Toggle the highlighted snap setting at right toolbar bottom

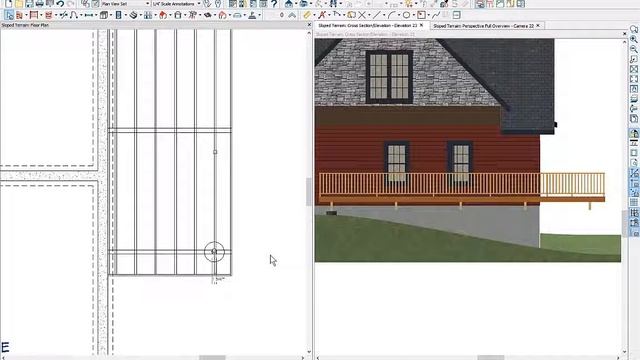634,233
